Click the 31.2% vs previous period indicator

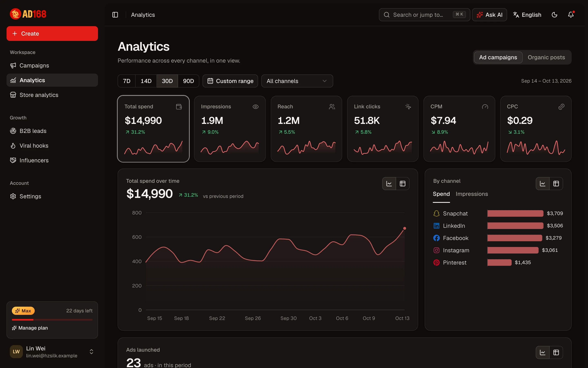tap(188, 195)
